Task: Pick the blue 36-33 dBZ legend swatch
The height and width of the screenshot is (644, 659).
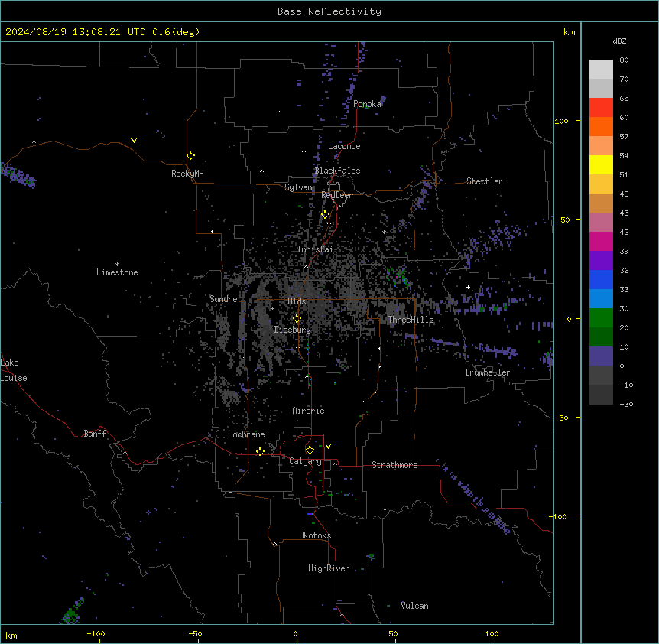Action: point(601,279)
